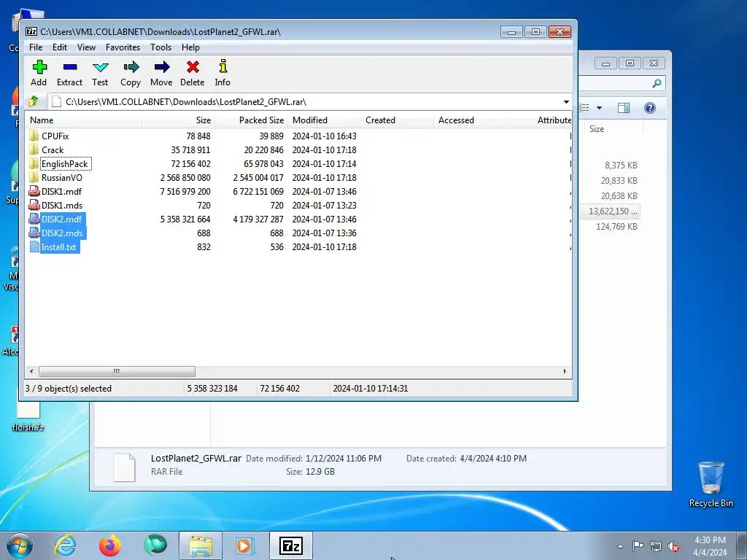
Task: Sort by Created column header
Action: (397, 120)
